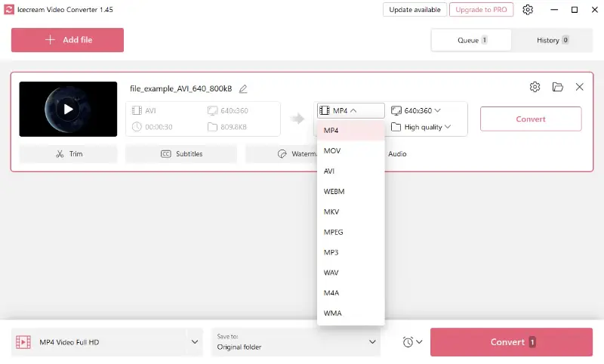
Task: Open app settings gear in title bar
Action: point(528,10)
